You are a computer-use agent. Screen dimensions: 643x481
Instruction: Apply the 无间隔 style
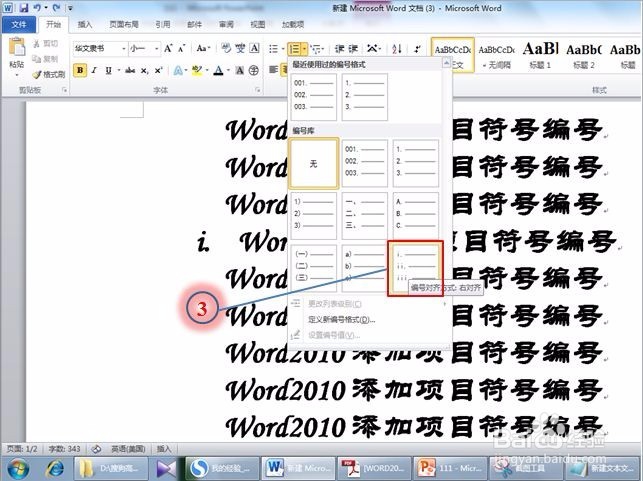497,55
